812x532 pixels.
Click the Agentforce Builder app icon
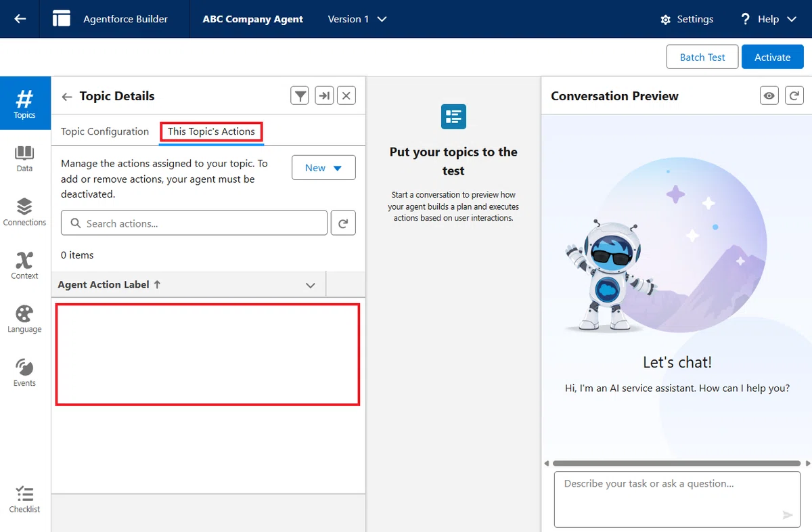[x=62, y=19]
